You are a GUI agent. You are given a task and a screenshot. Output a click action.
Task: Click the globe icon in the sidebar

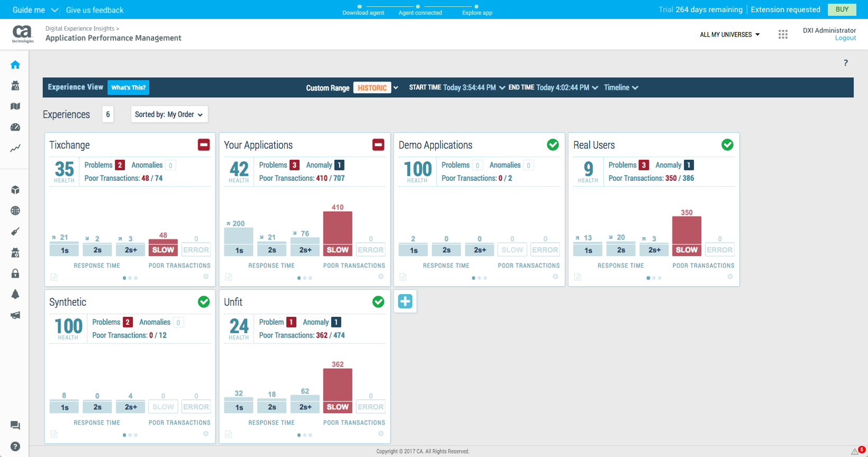[x=15, y=211]
